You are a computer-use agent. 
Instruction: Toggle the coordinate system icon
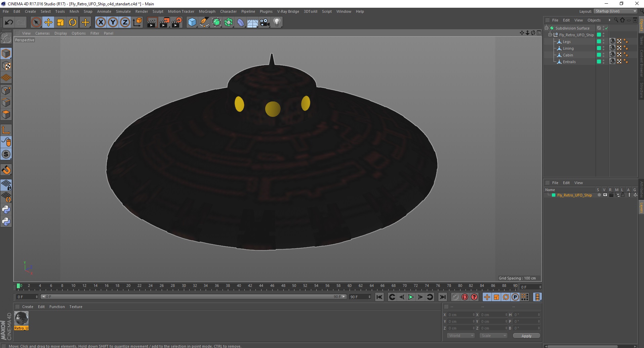pyautogui.click(x=137, y=23)
